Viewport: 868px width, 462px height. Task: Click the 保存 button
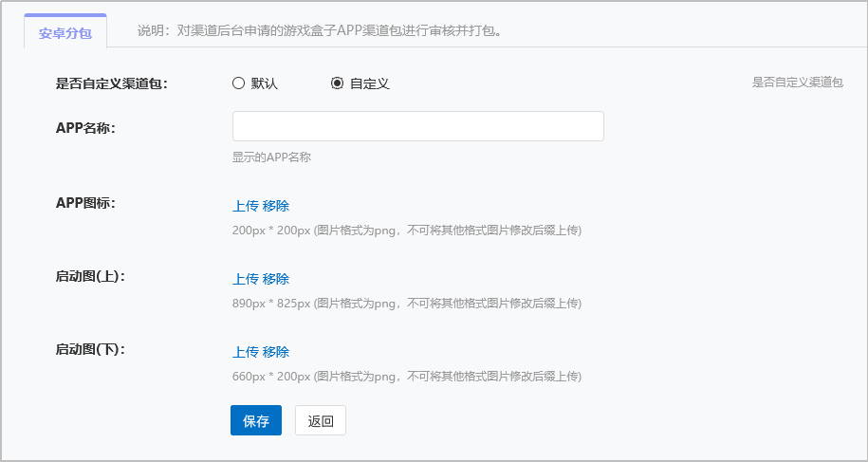(x=256, y=420)
